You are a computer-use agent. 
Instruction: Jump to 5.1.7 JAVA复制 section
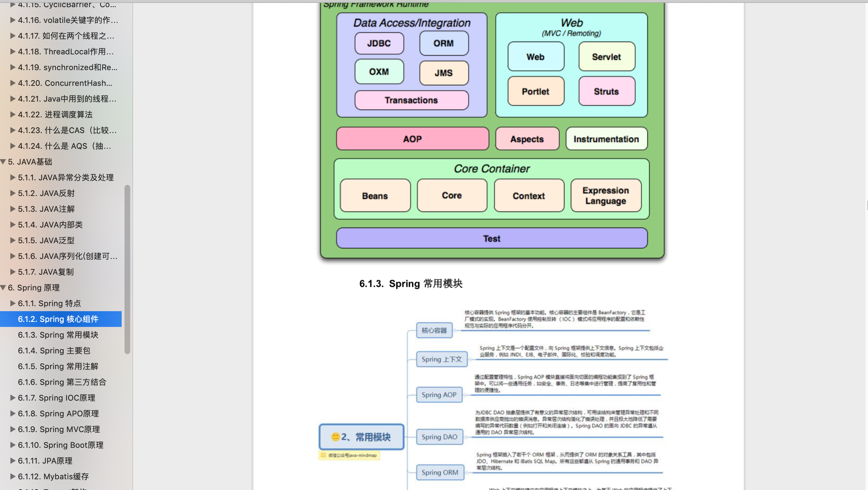click(46, 272)
